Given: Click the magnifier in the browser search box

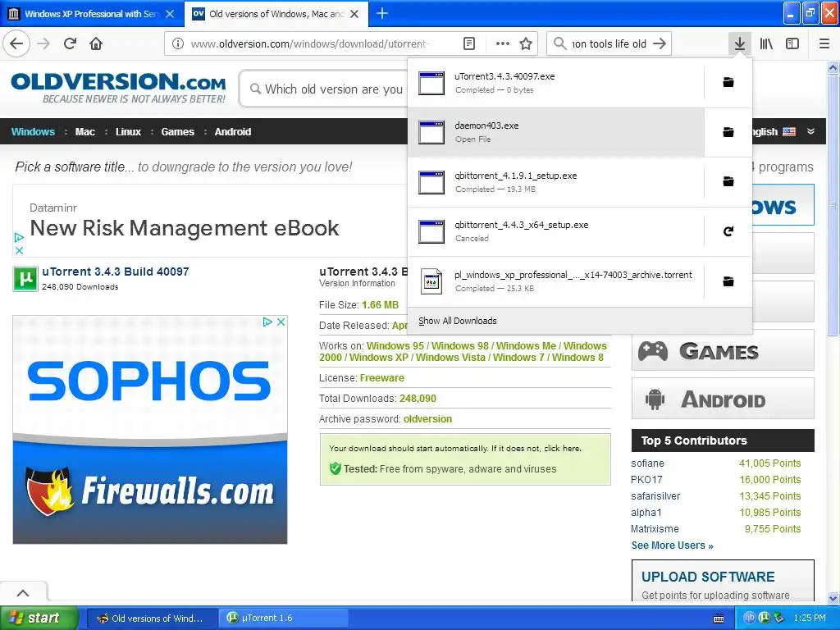Looking at the screenshot, I should coord(559,43).
